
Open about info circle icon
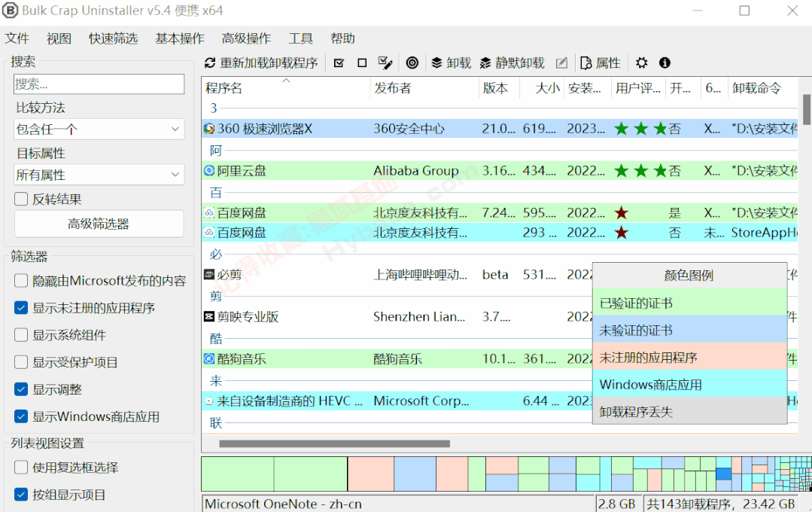[x=665, y=63]
